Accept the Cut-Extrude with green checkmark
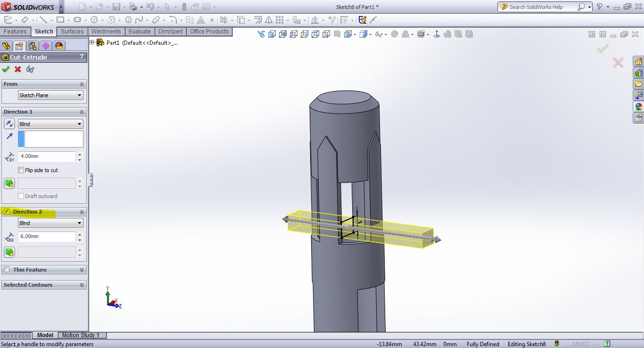The height and width of the screenshot is (348, 644). click(x=6, y=69)
